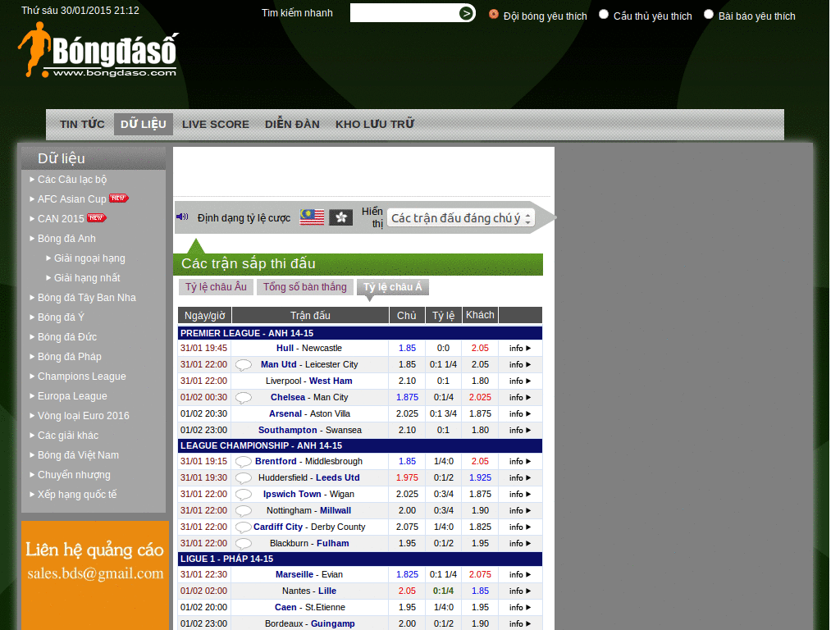The width and height of the screenshot is (840, 630).
Task: Click home odds 1.85 for Hull - Newcastle
Action: (x=407, y=348)
